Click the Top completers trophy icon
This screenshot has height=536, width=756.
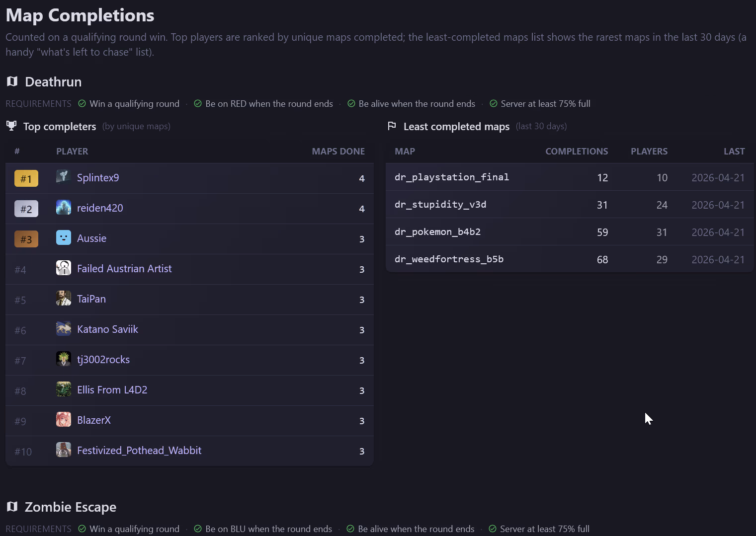11,126
